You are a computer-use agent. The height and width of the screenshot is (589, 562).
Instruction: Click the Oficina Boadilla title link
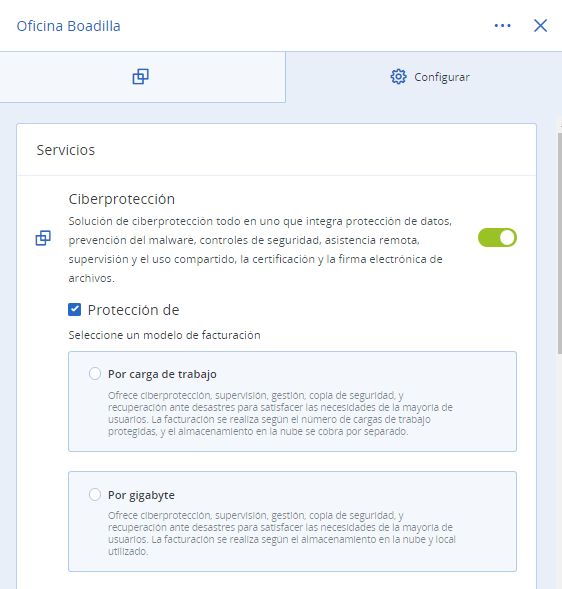pos(68,26)
